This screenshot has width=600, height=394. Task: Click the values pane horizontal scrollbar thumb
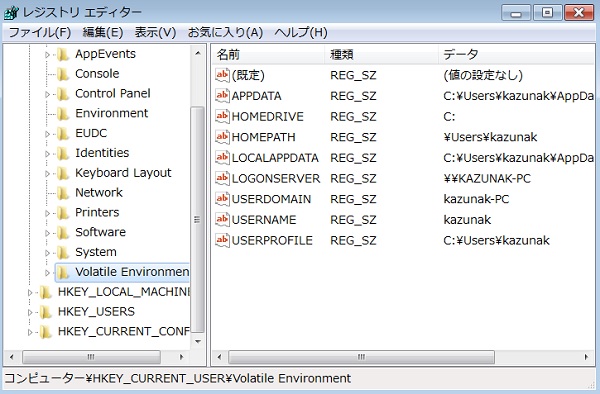pyautogui.click(x=361, y=357)
